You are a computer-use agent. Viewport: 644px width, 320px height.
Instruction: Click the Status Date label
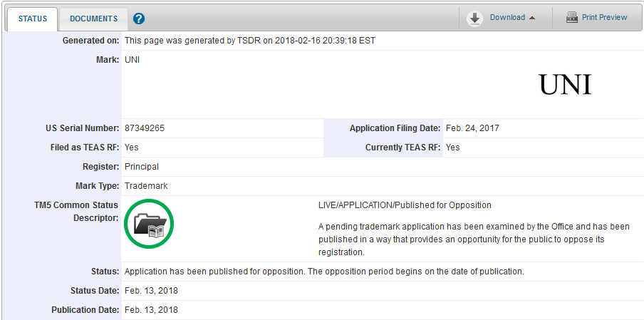coord(95,291)
